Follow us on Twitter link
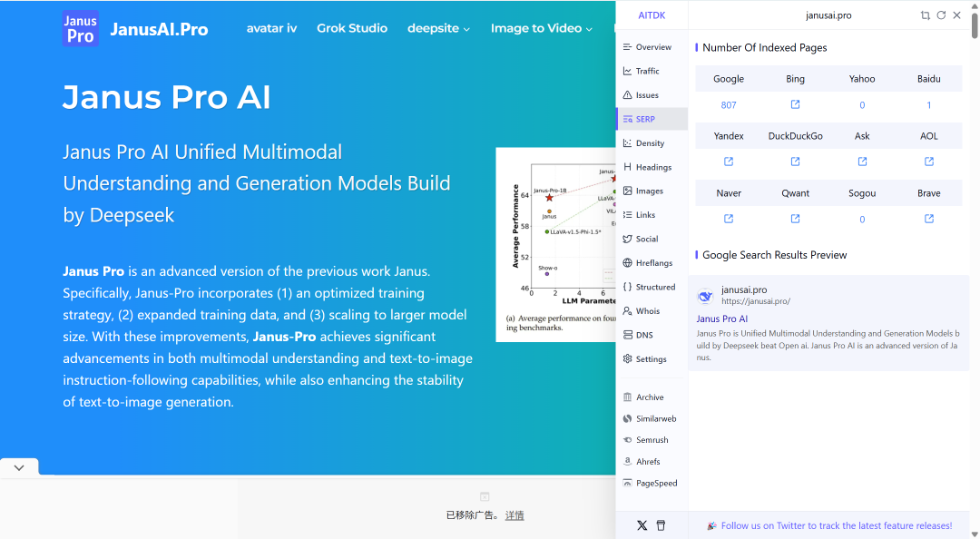 [837, 526]
